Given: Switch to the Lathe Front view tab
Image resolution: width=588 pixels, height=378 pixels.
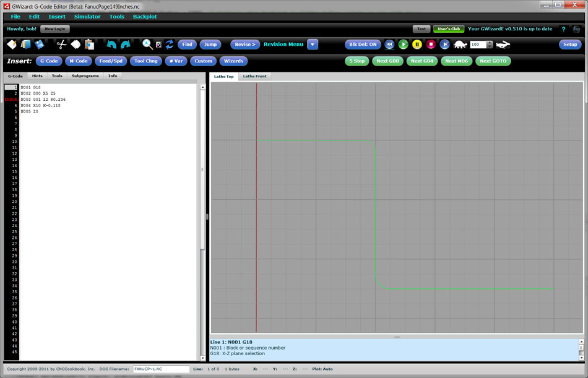Looking at the screenshot, I should 253,76.
